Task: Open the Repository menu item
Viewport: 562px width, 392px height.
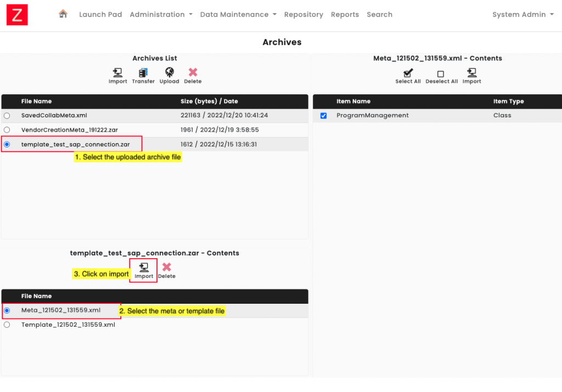Action: (x=304, y=14)
